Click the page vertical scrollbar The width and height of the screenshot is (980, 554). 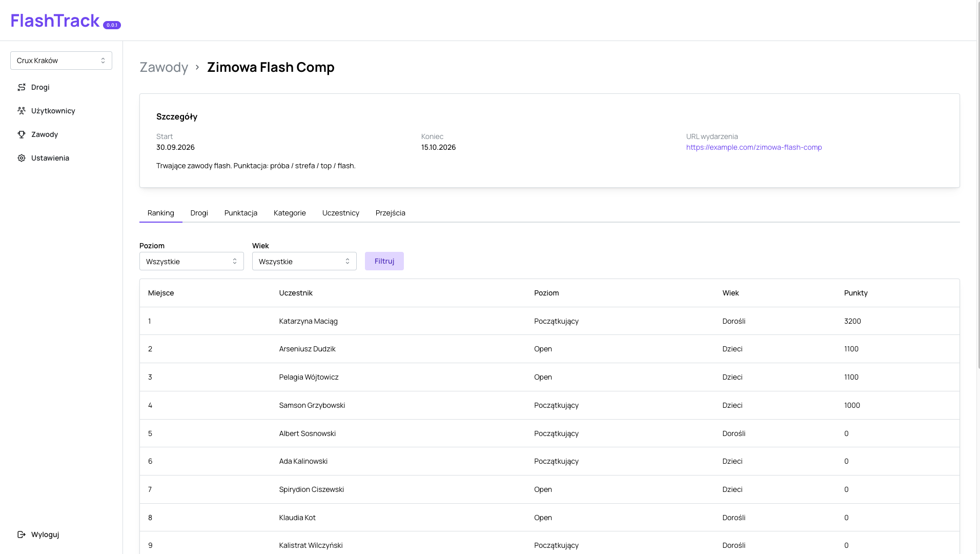978,185
